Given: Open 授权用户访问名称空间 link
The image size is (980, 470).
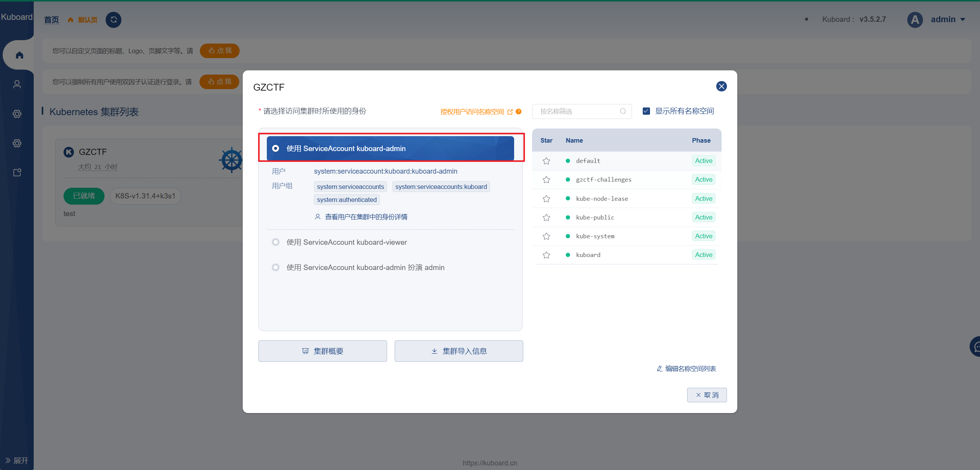Looking at the screenshot, I should 472,112.
